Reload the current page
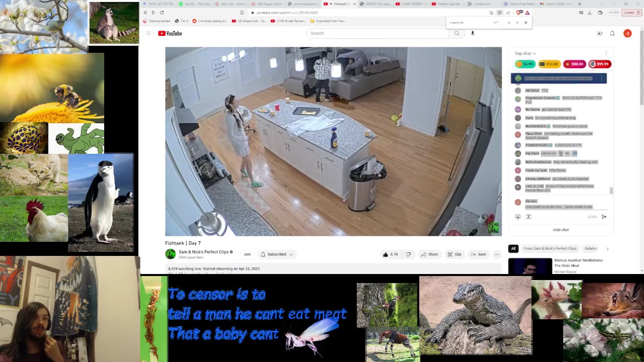 (x=162, y=13)
